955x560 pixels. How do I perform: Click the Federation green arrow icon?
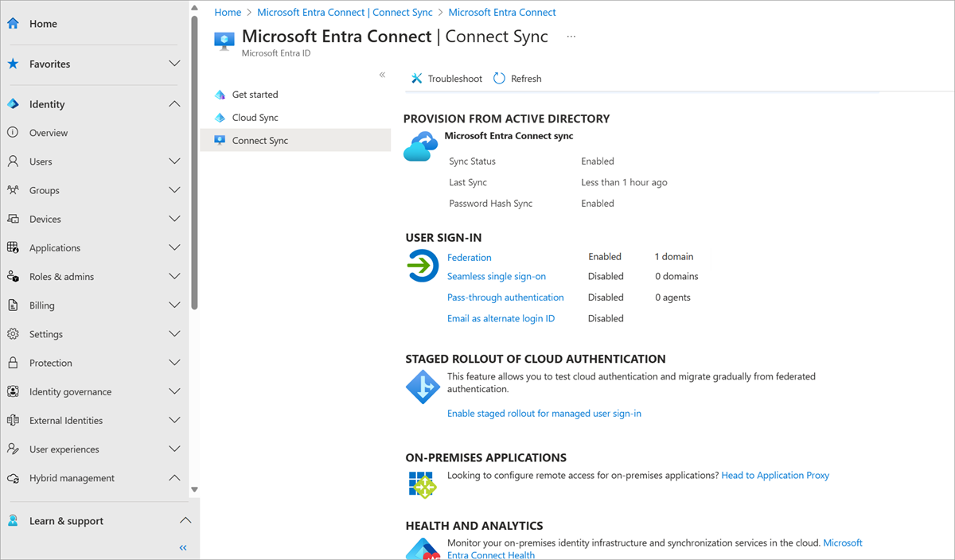[422, 266]
